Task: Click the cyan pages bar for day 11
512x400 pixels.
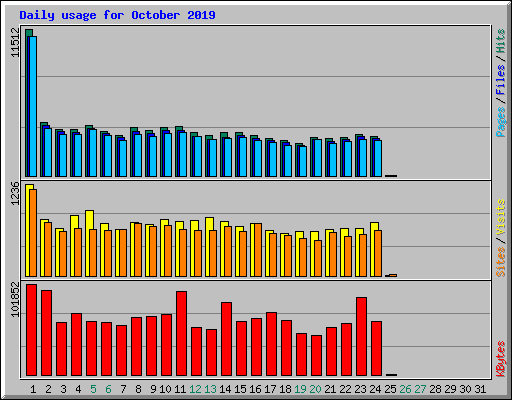Action: [183, 154]
